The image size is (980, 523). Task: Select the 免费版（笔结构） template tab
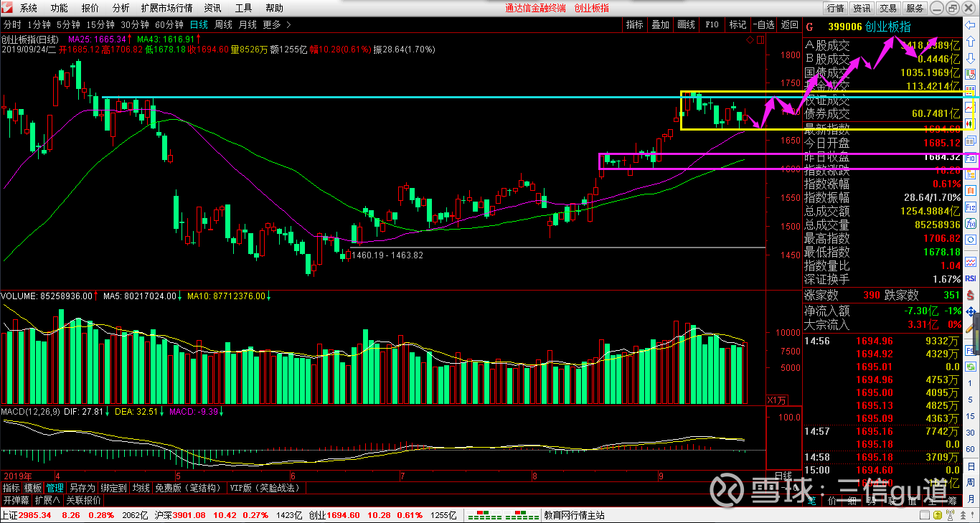tap(189, 488)
